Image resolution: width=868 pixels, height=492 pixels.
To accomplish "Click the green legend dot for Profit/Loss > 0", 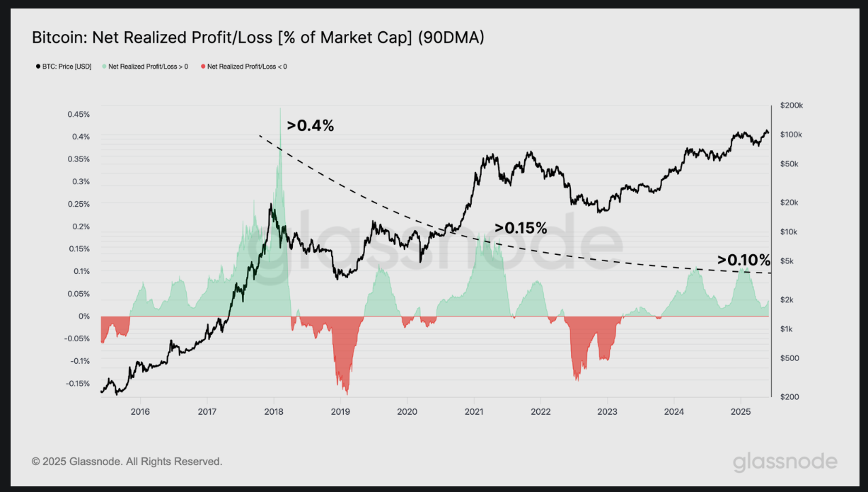I will tap(105, 67).
